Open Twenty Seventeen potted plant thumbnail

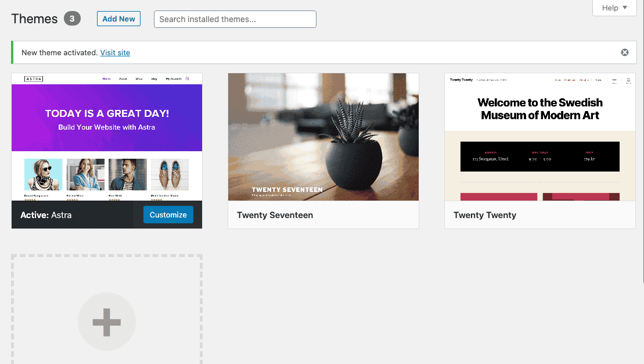323,137
